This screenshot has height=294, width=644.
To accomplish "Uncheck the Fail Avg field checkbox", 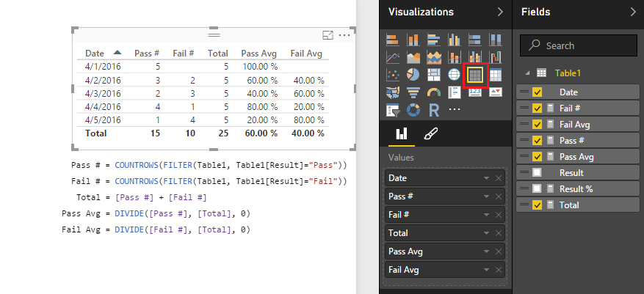I will tap(537, 125).
